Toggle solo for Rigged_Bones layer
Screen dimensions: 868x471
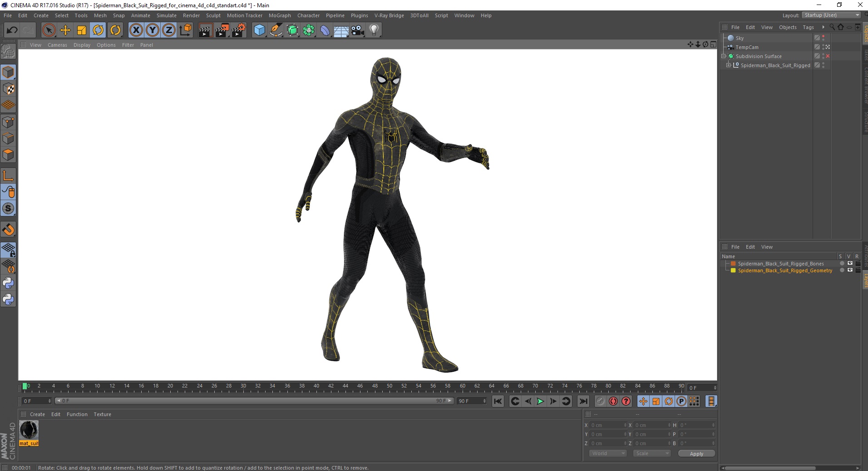tap(842, 264)
